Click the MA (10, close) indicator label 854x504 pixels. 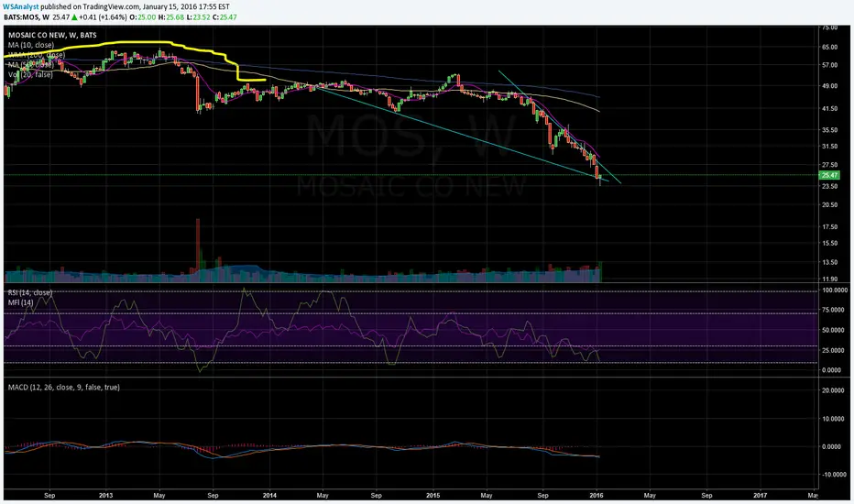(31, 45)
